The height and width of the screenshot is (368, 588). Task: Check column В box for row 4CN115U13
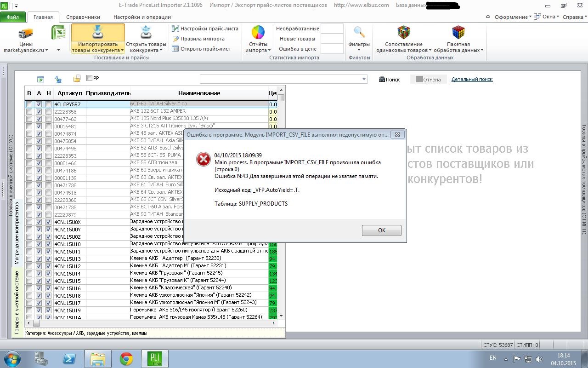click(x=29, y=259)
